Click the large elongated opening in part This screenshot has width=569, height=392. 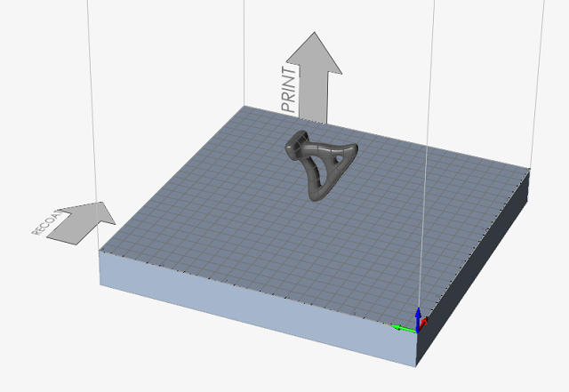point(315,169)
